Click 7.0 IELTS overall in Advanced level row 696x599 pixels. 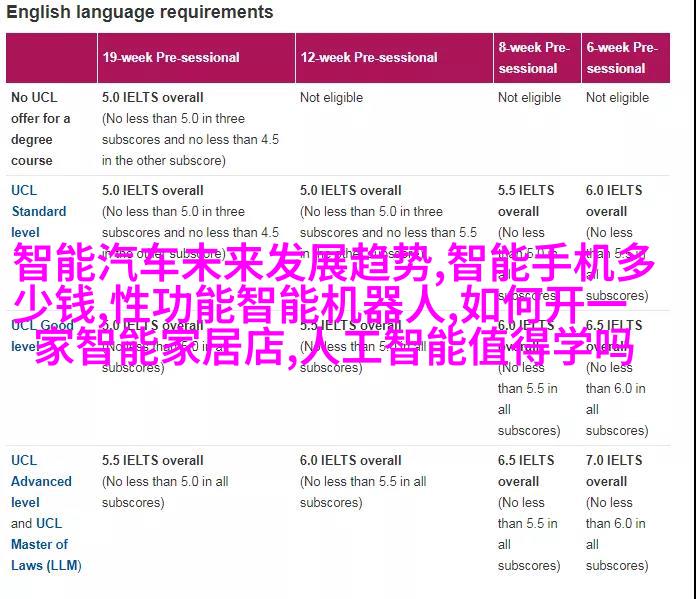tap(614, 471)
